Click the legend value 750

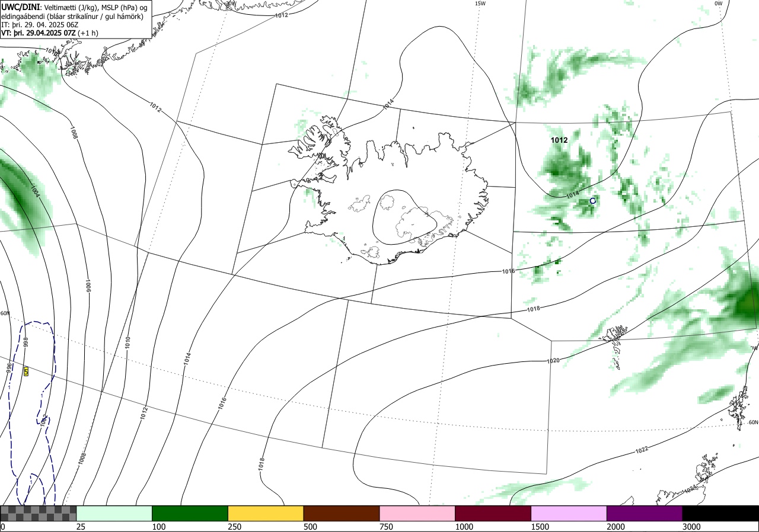point(386,527)
